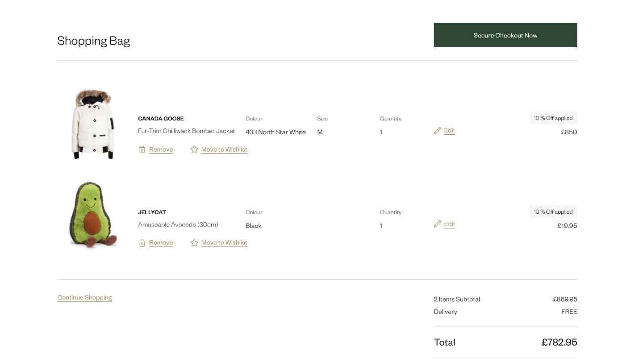
Task: Click trash icon for Canada Goose jacket
Action: pyautogui.click(x=142, y=149)
